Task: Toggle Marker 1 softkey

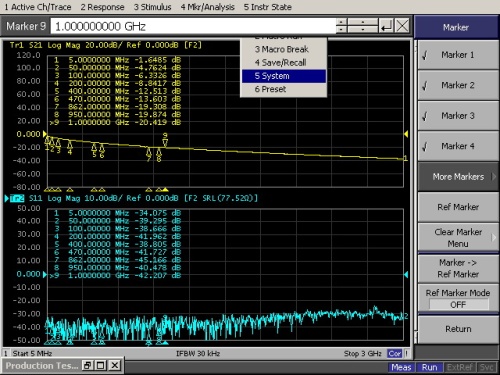Action: [x=458, y=55]
